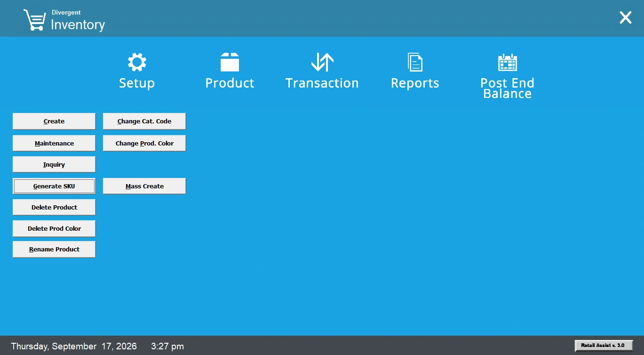
Task: Open the Reports document icon
Action: 415,62
